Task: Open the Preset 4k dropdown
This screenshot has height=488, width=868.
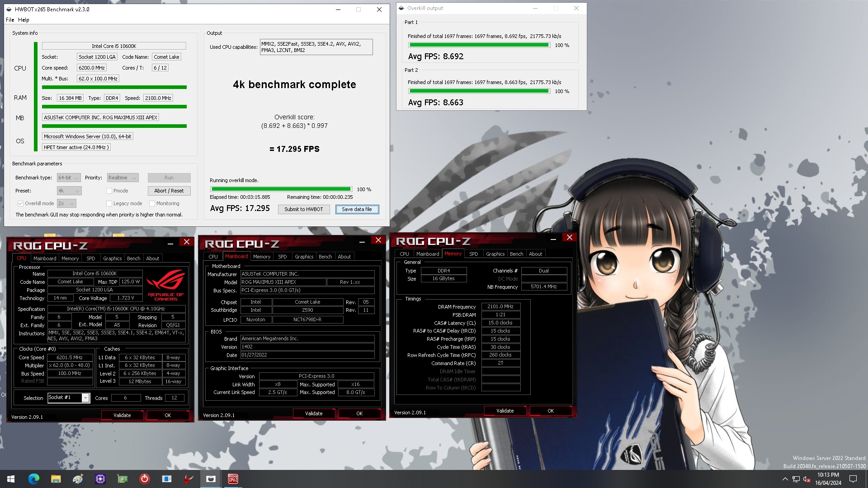Action: 69,191
